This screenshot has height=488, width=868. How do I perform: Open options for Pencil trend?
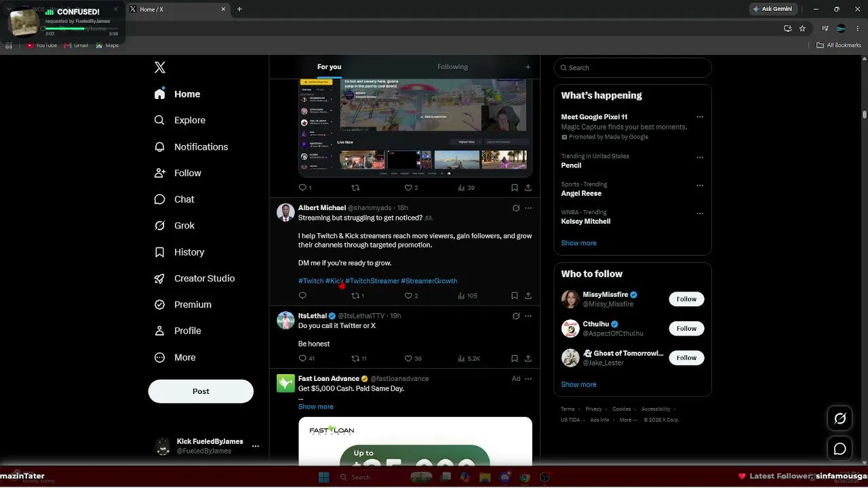tap(700, 157)
